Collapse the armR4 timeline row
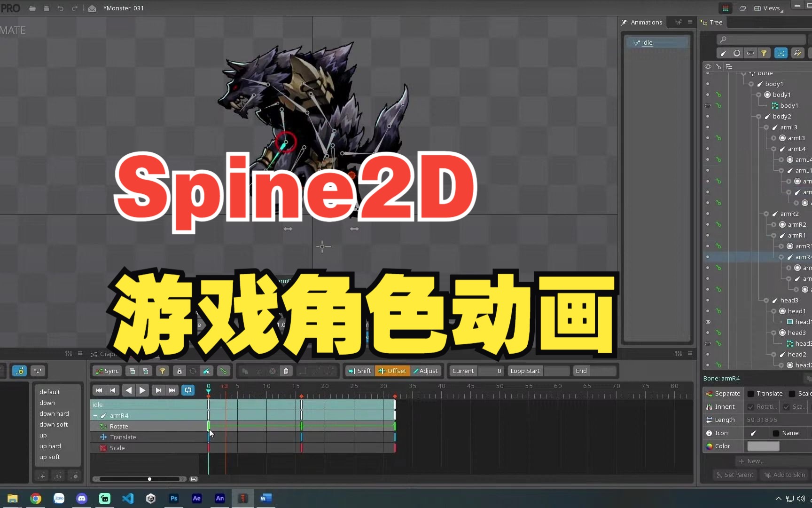The width and height of the screenshot is (812, 508). [x=95, y=416]
